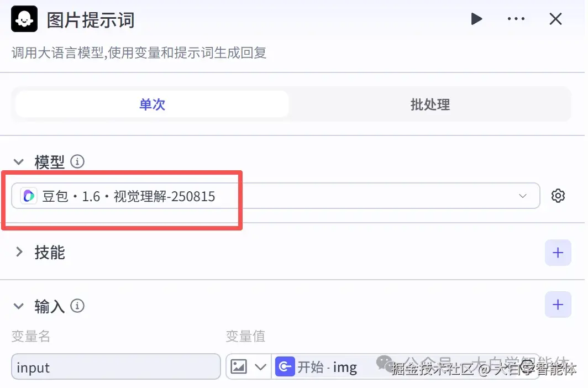Screen dimensions: 588x388
Task: Click the info icon beside 模型
Action: tap(77, 161)
